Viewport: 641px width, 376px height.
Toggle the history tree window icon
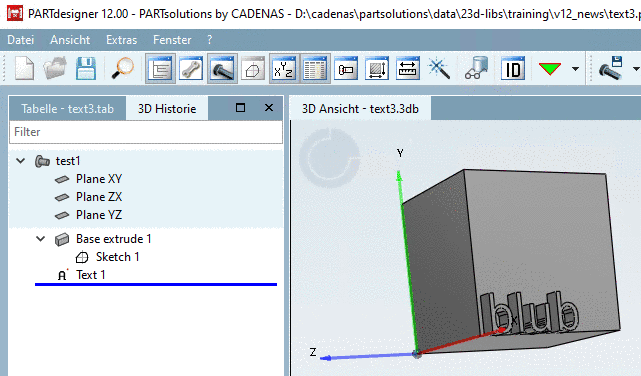click(160, 68)
